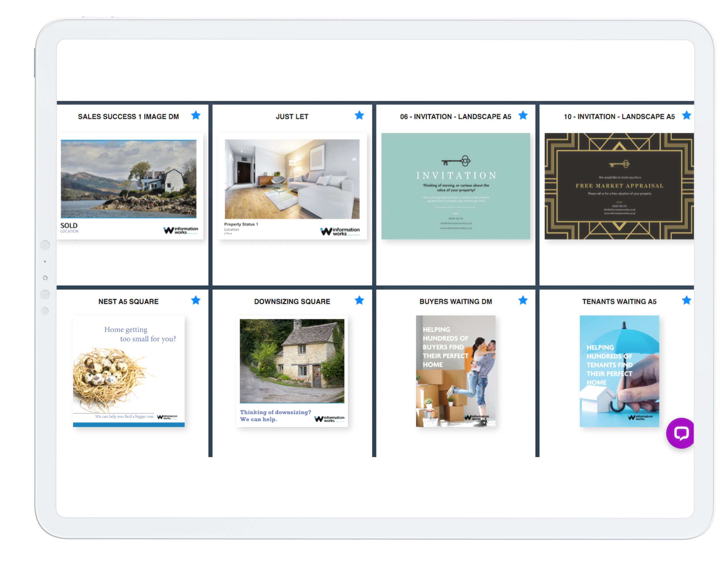Click star icon on Downsizing Square

pos(359,300)
